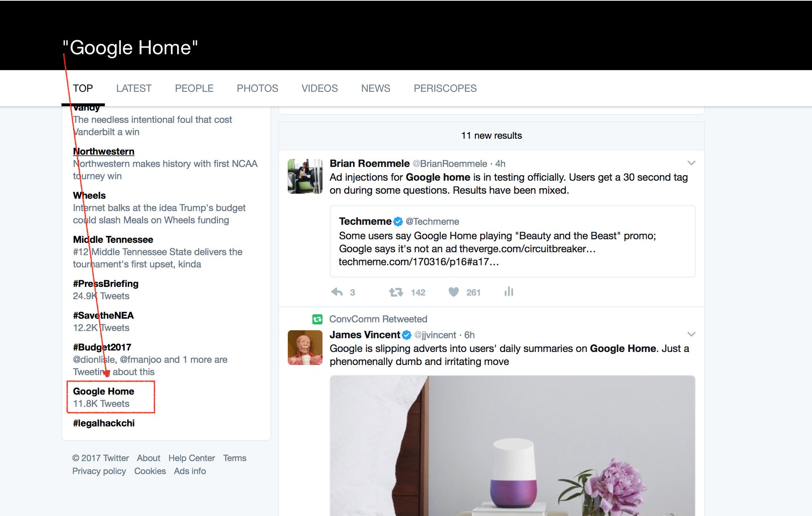Image resolution: width=812 pixels, height=516 pixels.
Task: Click the @Techmeme handle
Action: pos(432,222)
